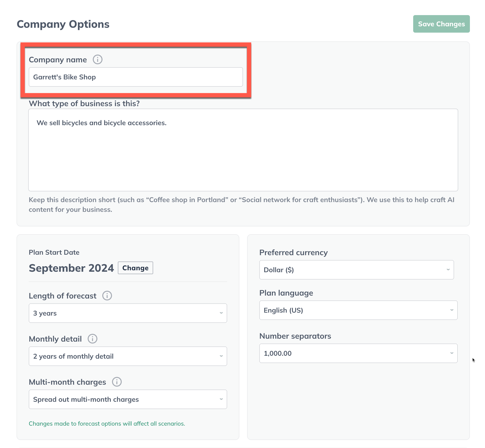Viewport: 485px width, 448px height.
Task: Click the Company name info icon
Action: 97,59
